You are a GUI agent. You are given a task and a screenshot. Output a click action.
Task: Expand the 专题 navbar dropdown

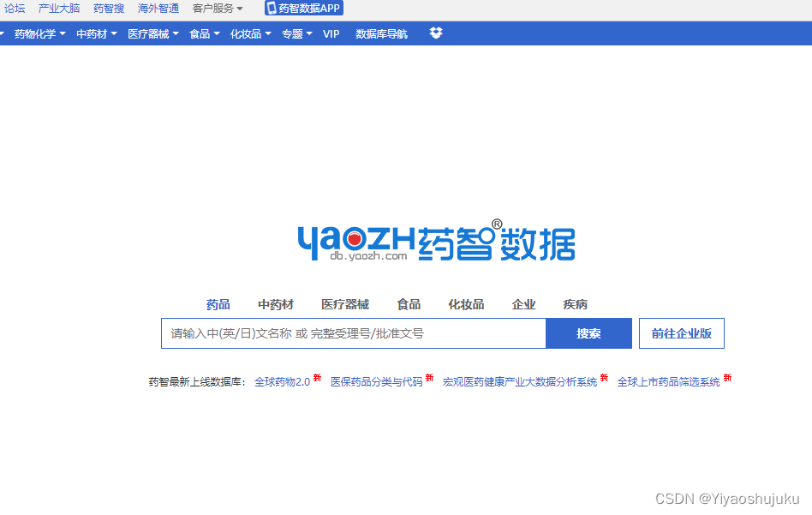click(x=296, y=33)
